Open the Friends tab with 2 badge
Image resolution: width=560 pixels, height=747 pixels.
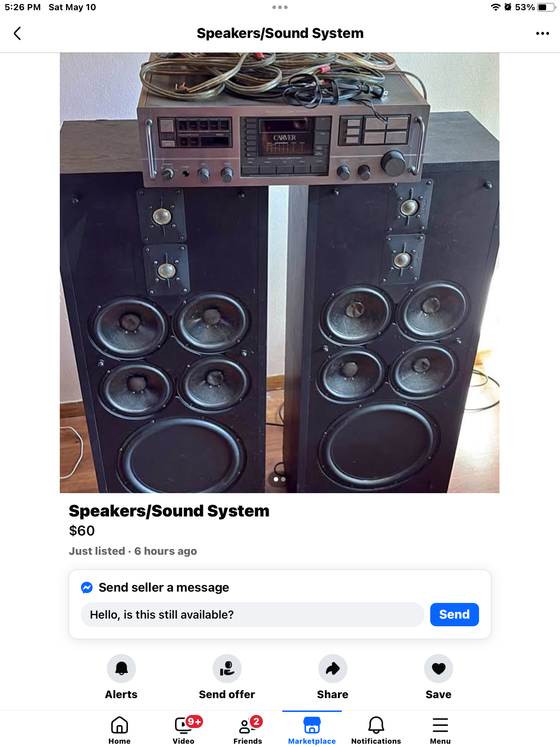point(248,730)
